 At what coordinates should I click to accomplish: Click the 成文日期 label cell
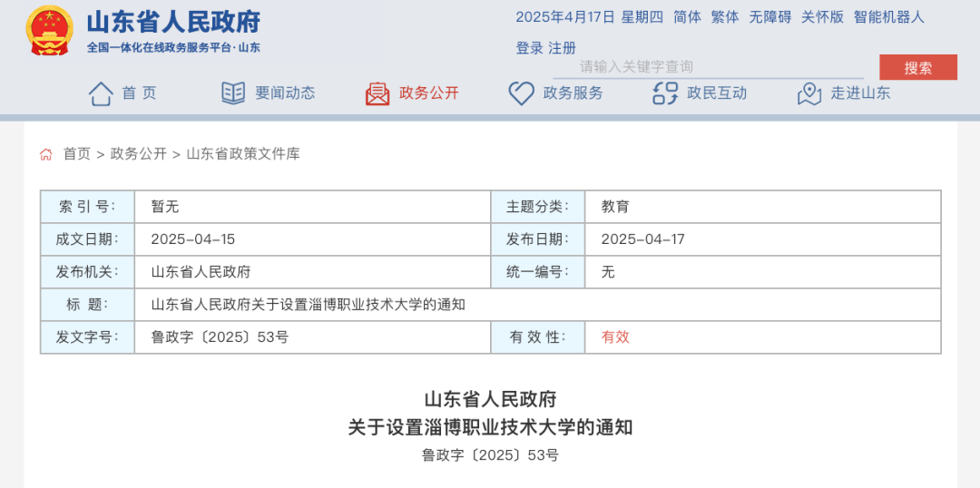[87, 239]
